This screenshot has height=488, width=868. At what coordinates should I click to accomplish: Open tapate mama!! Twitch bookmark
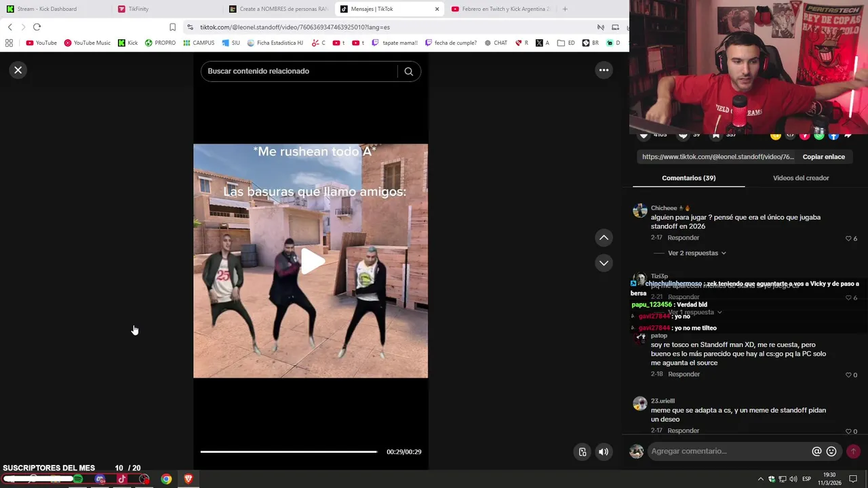(395, 43)
